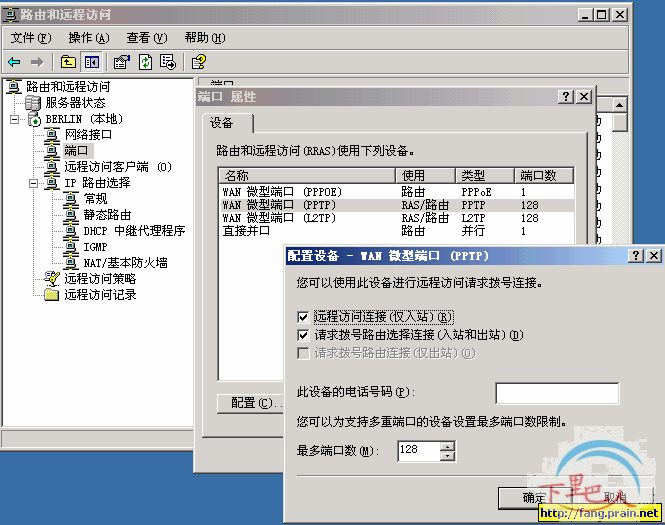Open the 查看(V) menu
Image resolution: width=665 pixels, height=525 pixels.
pos(145,38)
